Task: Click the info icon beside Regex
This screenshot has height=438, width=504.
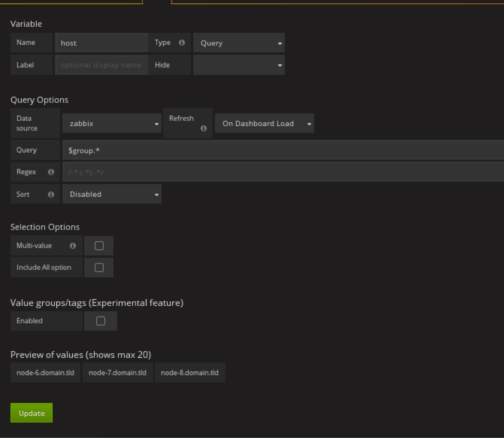Action: tap(51, 172)
